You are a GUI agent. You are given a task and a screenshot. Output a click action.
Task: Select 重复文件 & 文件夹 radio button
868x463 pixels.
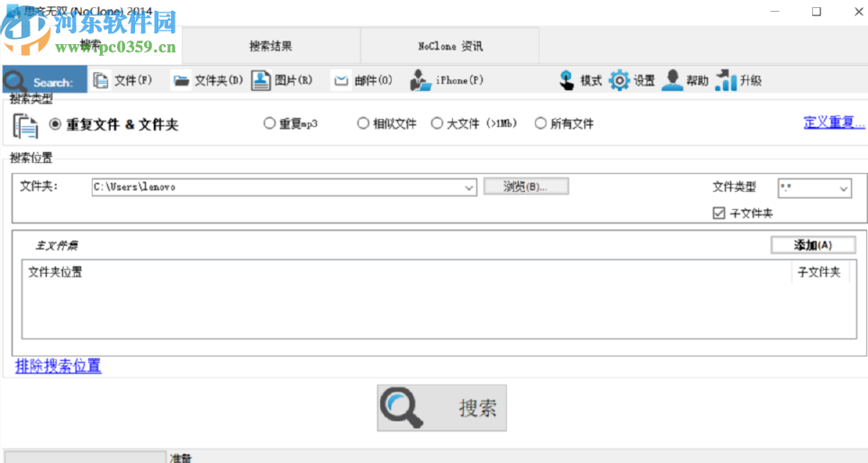pos(55,124)
